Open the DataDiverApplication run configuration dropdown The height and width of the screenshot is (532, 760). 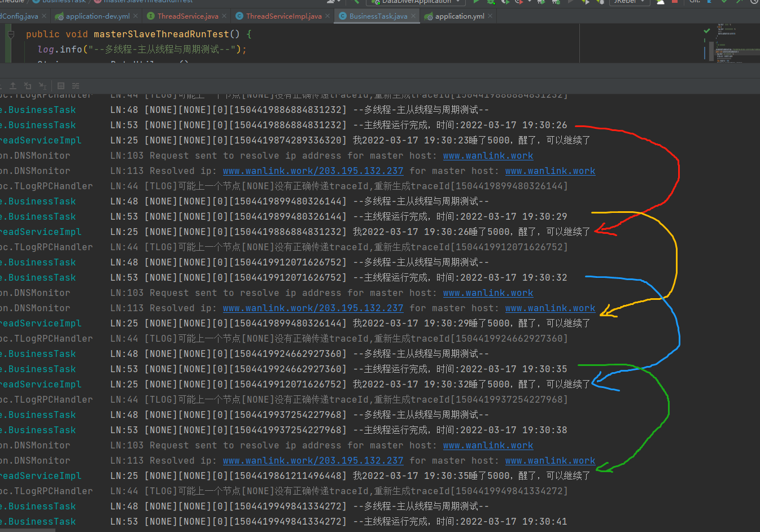417,2
